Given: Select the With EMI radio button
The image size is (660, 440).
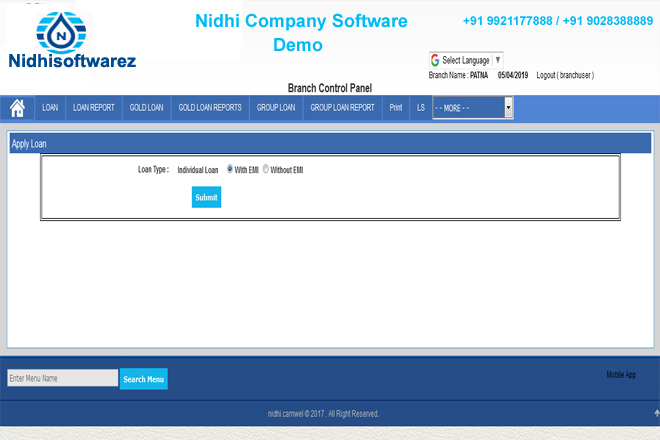Looking at the screenshot, I should click(x=230, y=169).
